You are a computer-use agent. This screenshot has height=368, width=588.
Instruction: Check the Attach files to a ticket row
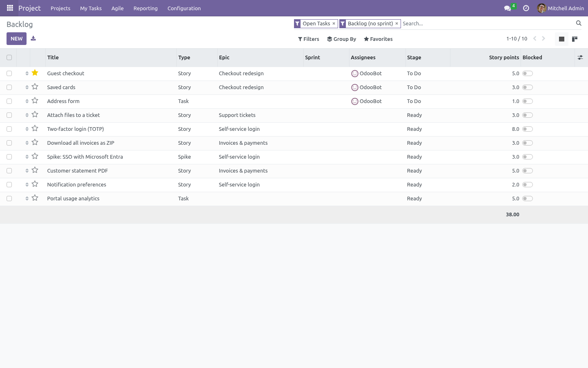pos(9,115)
